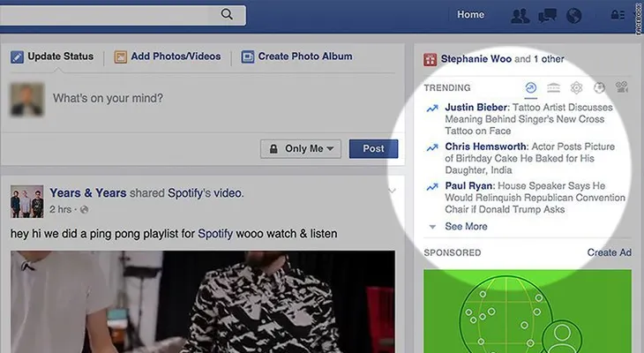Open the Years & Years profile thumbnail
The height and width of the screenshot is (353, 644).
coord(26,201)
